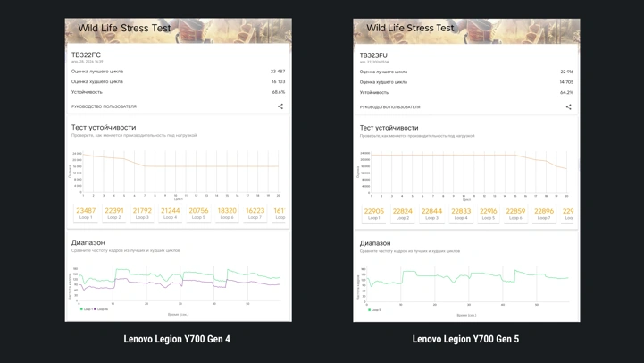Open user guide link in left panel
644x363 pixels.
104,106
